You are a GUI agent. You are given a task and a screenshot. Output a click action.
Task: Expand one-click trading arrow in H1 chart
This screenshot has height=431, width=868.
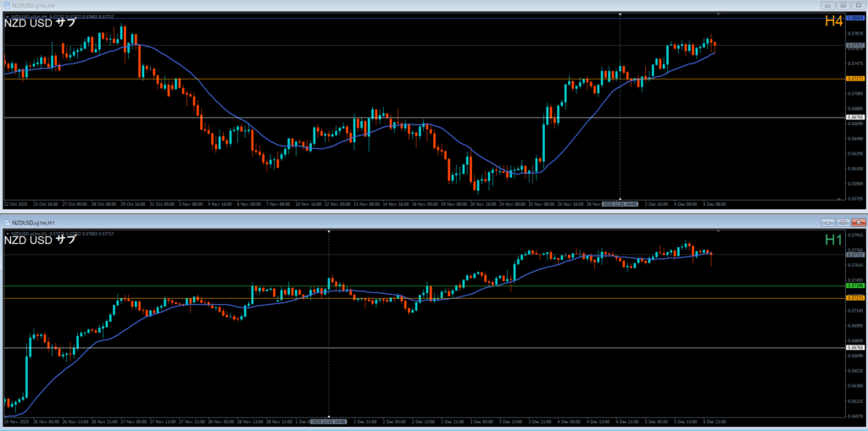pos(8,232)
